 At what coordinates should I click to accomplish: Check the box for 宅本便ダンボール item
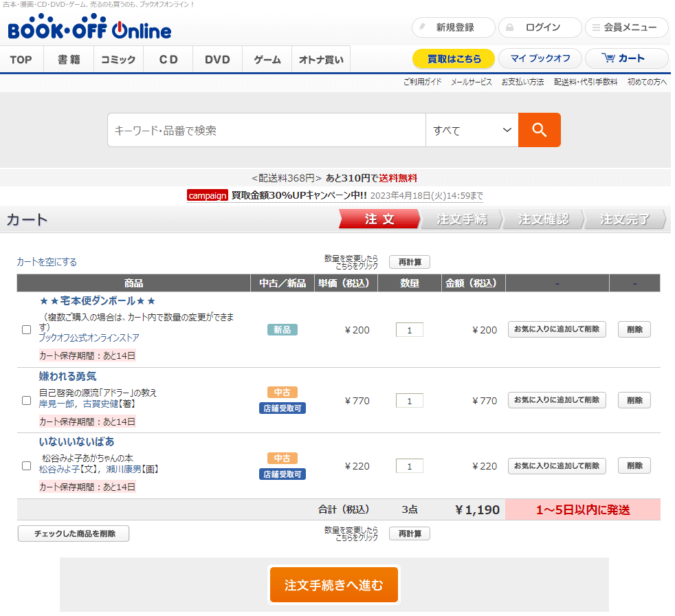27,330
